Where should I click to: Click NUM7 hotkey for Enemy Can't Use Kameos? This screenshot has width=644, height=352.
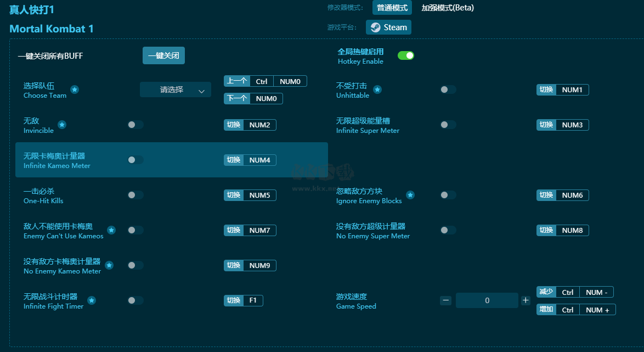(250, 230)
